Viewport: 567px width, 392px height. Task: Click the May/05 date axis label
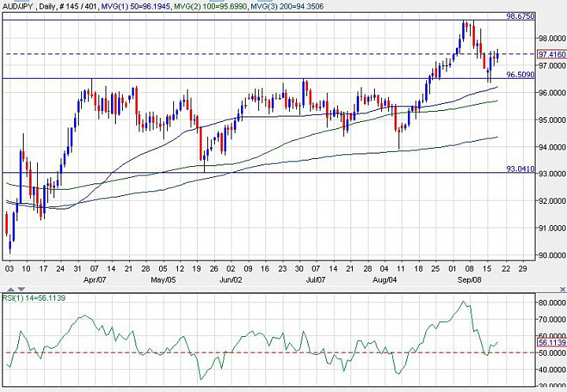[163, 279]
